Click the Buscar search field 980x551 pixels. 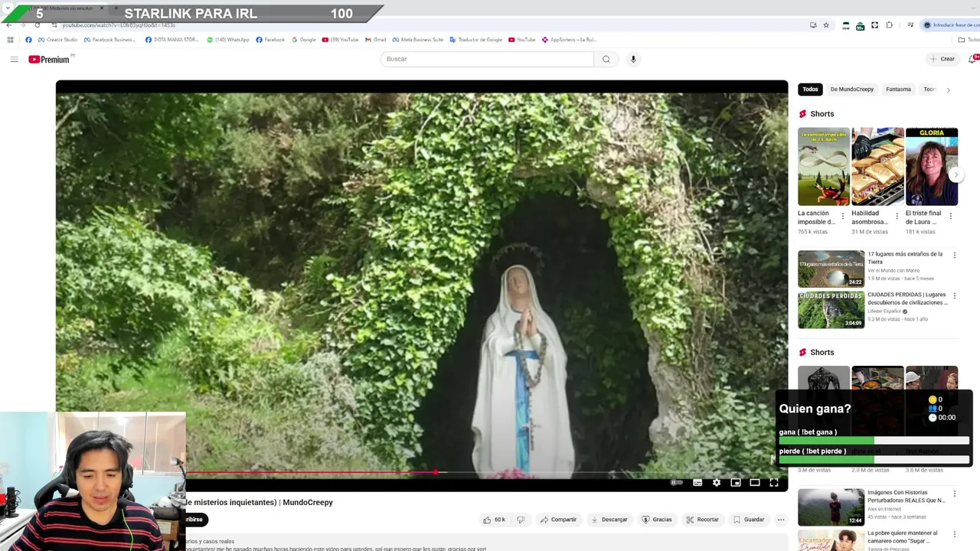tap(487, 59)
